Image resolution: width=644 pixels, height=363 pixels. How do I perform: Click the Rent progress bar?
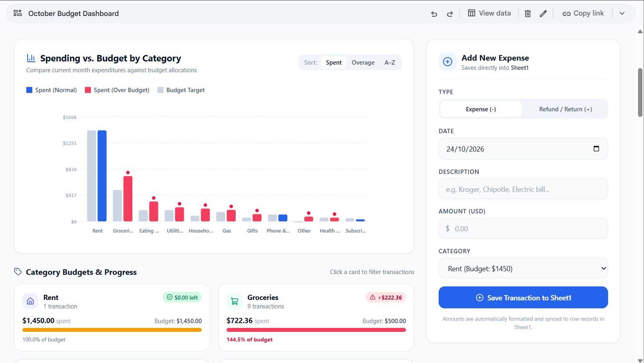pyautogui.click(x=112, y=330)
